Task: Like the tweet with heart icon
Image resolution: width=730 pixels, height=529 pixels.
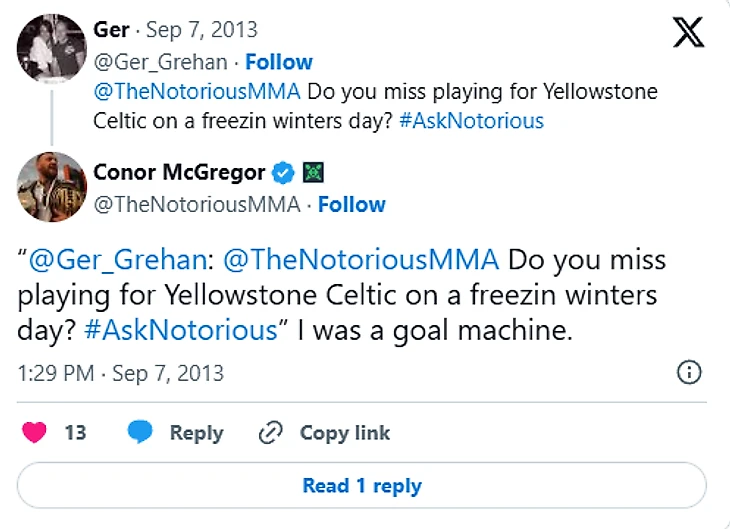Action: click(x=35, y=433)
